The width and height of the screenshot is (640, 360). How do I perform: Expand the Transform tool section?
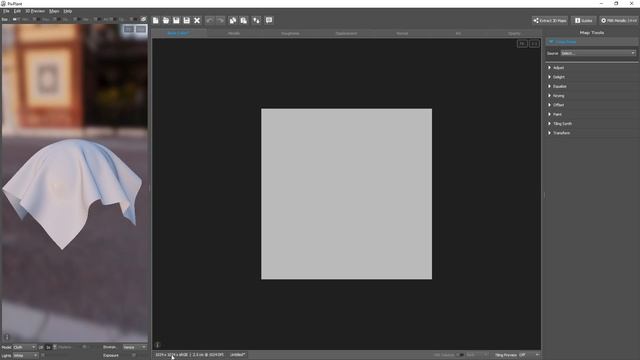click(x=592, y=133)
